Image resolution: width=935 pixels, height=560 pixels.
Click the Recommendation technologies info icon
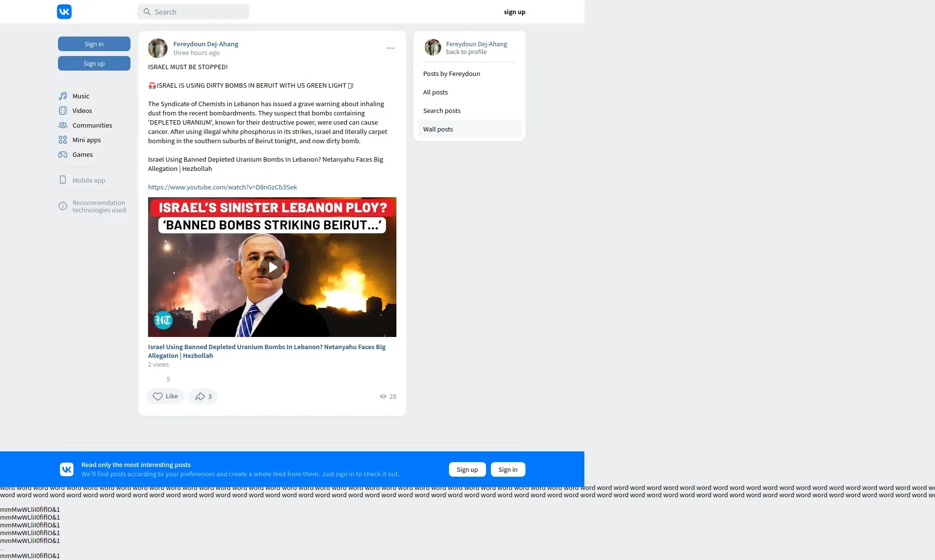click(63, 206)
